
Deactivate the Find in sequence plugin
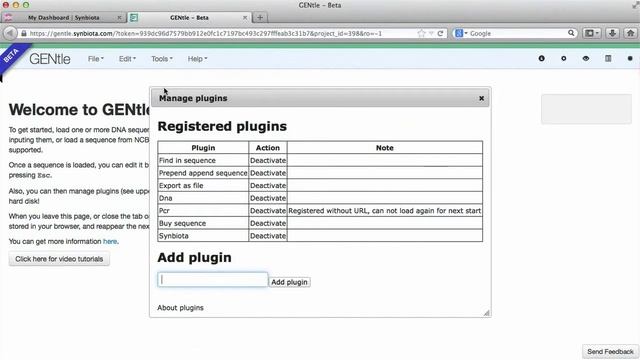pos(268,160)
